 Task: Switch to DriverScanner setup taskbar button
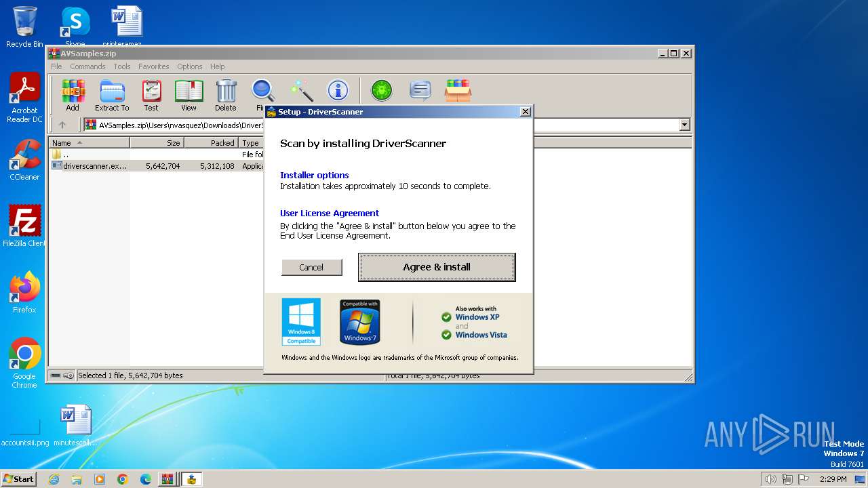pos(192,479)
